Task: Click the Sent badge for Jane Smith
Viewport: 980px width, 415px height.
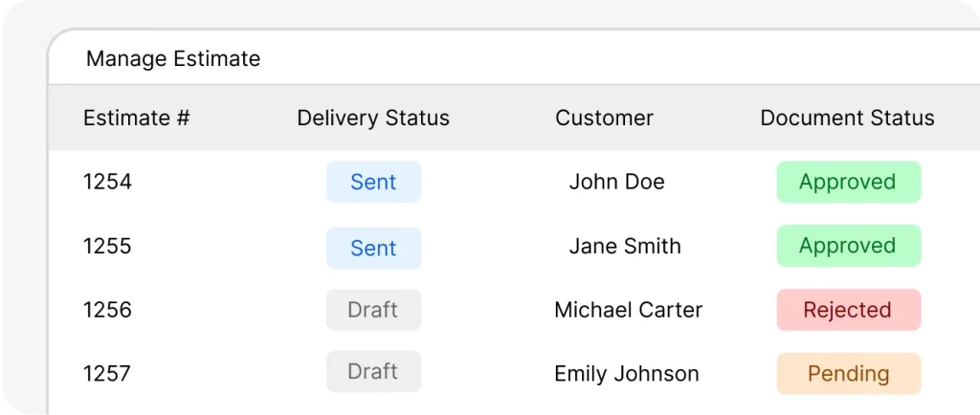Action: [374, 248]
